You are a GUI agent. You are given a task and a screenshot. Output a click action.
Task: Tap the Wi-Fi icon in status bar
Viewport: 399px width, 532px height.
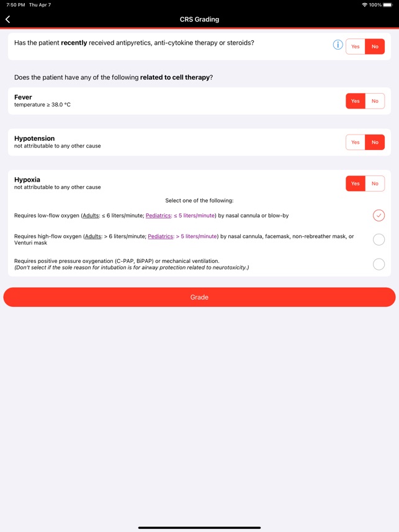364,5
